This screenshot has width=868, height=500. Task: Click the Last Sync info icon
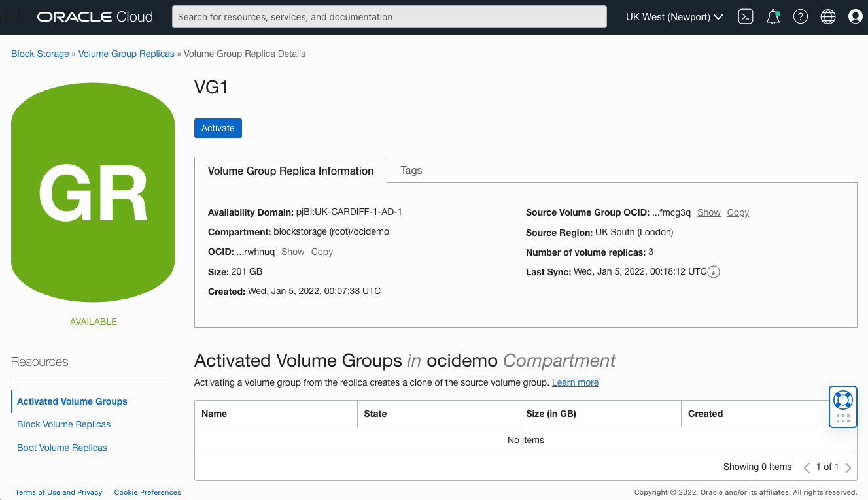pos(713,271)
